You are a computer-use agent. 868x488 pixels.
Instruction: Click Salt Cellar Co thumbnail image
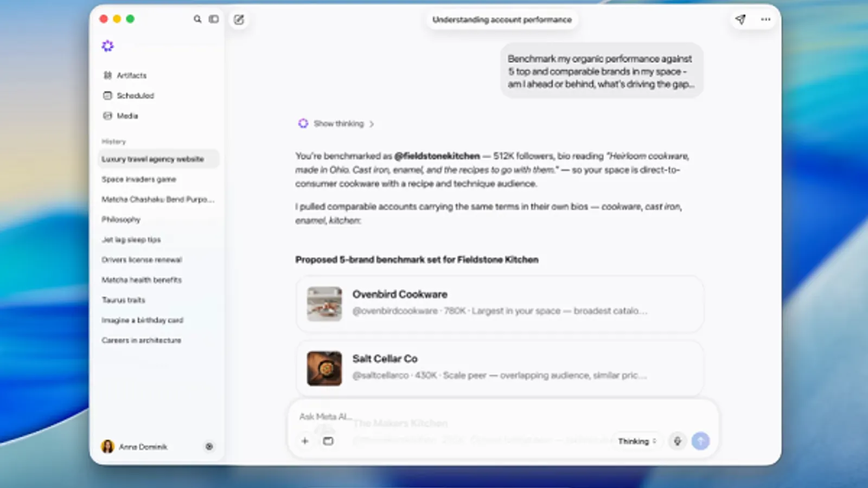pos(324,368)
